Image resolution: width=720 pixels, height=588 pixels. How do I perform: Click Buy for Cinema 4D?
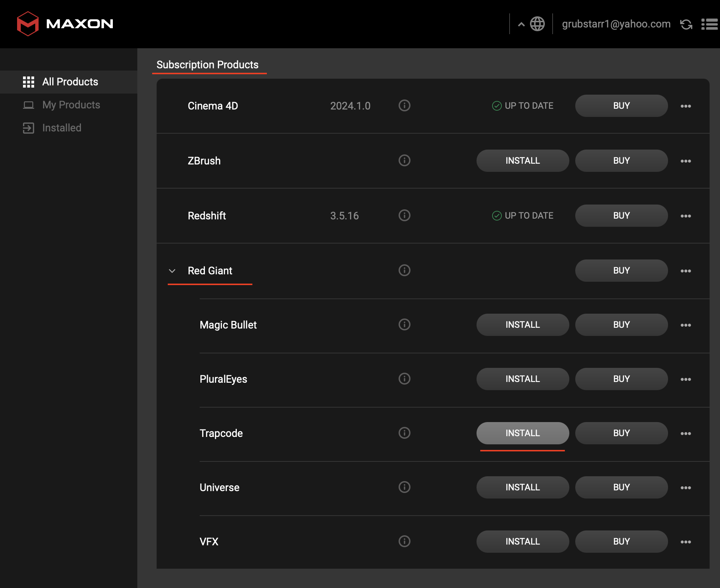tap(621, 106)
